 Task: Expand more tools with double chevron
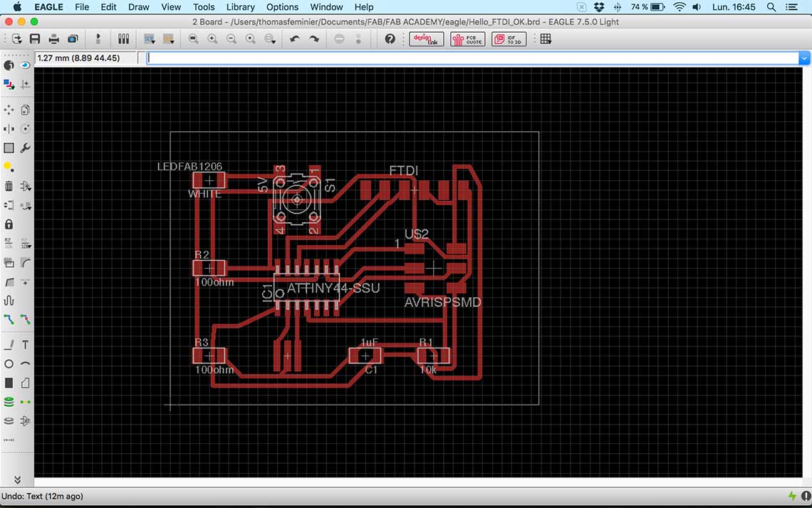[x=17, y=480]
